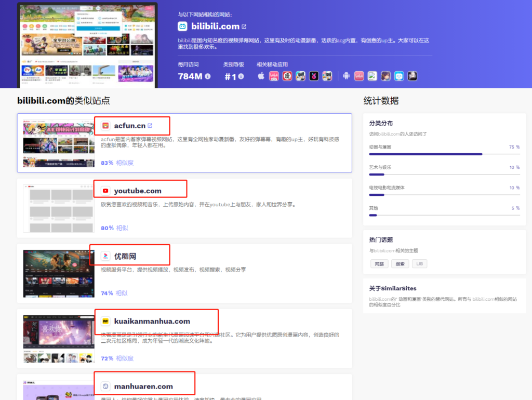Click the 优酷网 description text
This screenshot has height=400, width=532.
click(174, 270)
